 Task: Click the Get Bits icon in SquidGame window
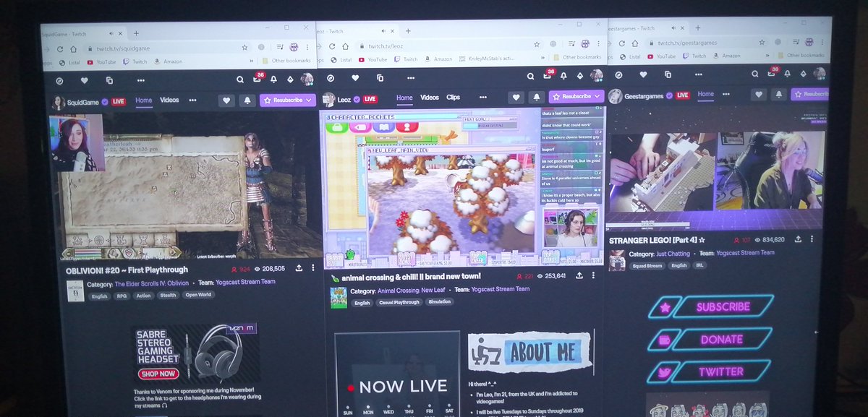pyautogui.click(x=289, y=79)
